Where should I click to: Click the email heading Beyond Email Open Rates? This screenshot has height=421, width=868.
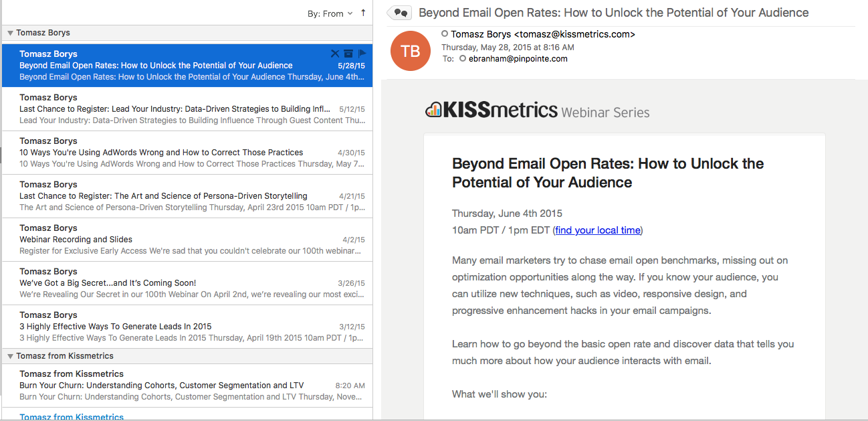click(608, 173)
